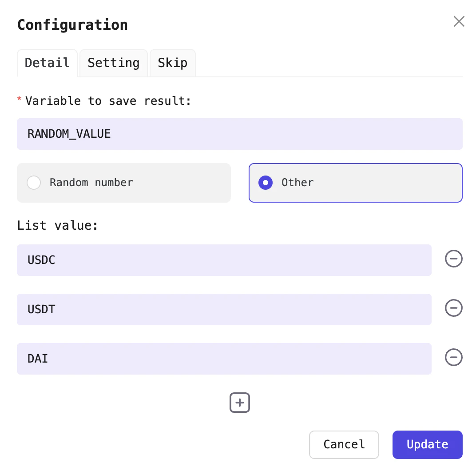
Task: Remove the USDC list value
Action: [453, 259]
